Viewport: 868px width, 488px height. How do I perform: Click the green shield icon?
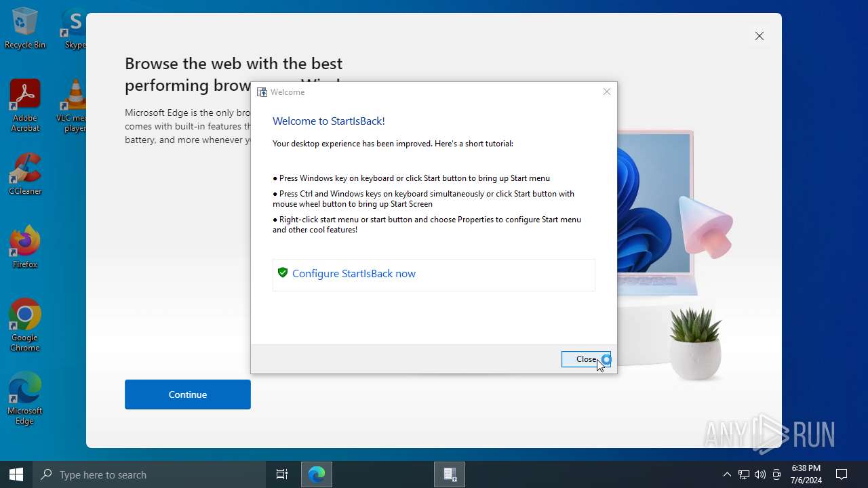283,272
